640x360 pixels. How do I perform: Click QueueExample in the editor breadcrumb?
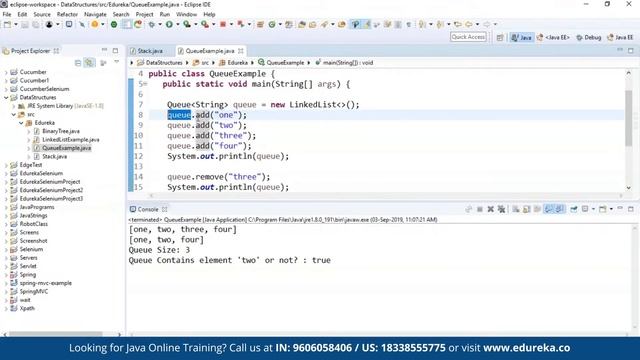[285, 63]
